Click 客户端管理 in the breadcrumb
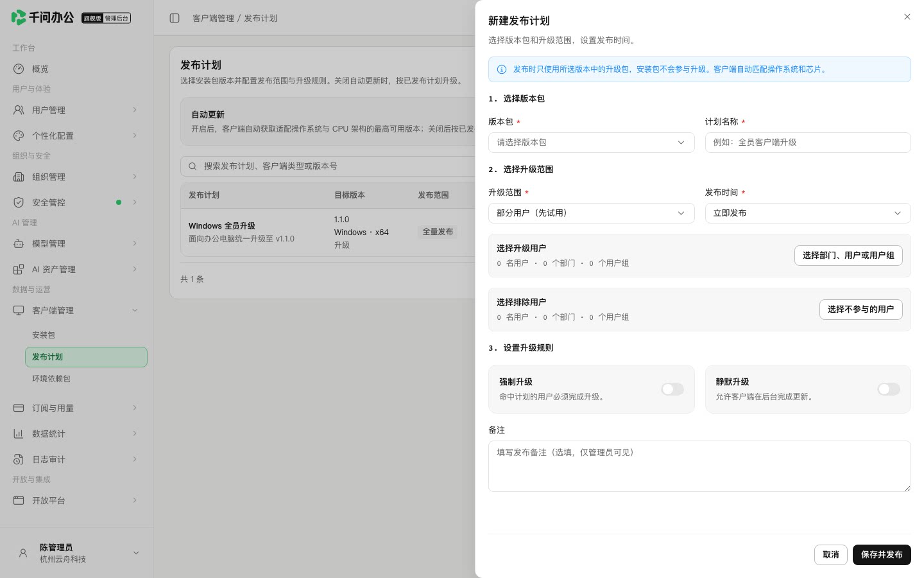The width and height of the screenshot is (924, 578). [x=213, y=19]
